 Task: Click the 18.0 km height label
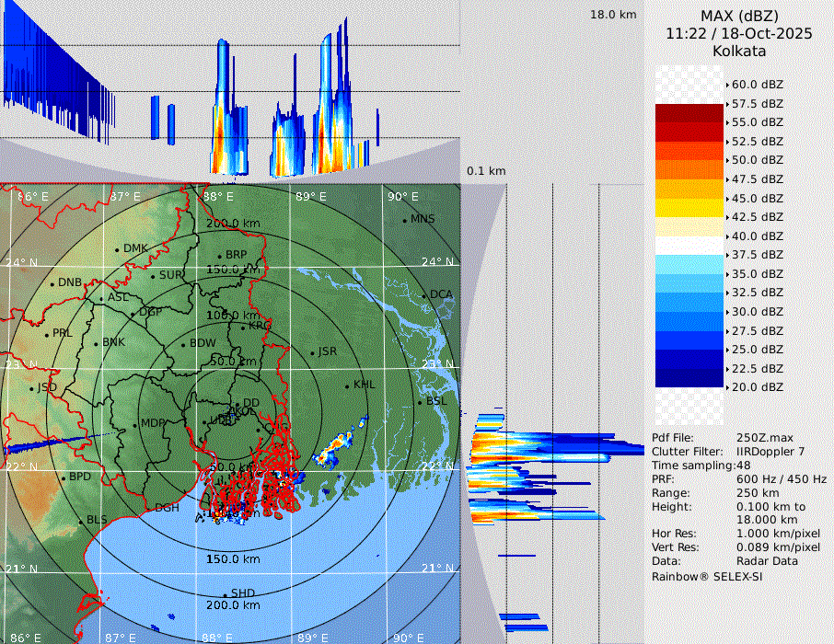(x=613, y=15)
